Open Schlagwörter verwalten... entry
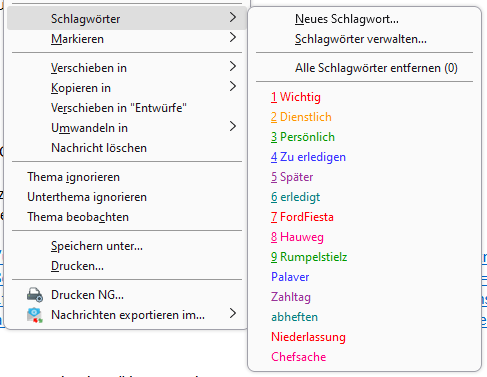The height and width of the screenshot is (377, 487). [361, 39]
